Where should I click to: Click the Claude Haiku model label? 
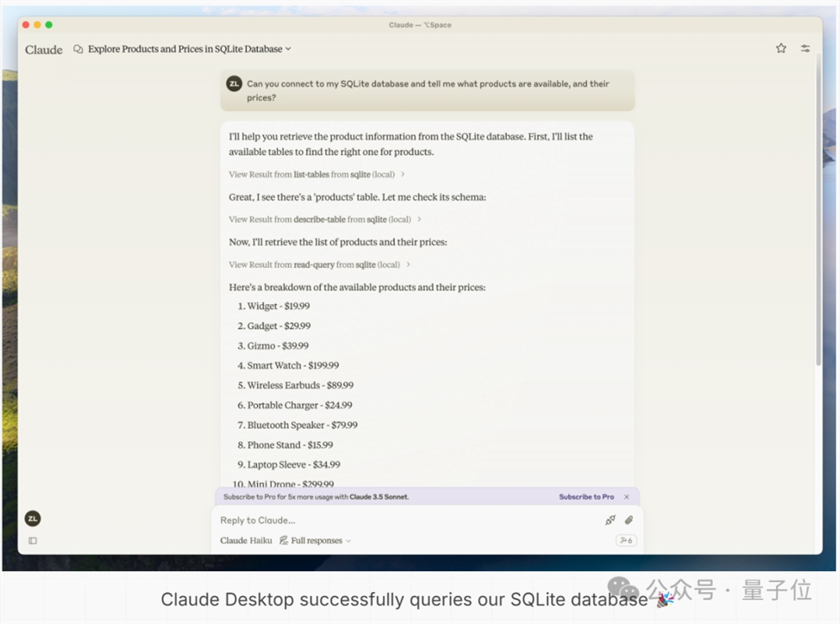pyautogui.click(x=246, y=541)
